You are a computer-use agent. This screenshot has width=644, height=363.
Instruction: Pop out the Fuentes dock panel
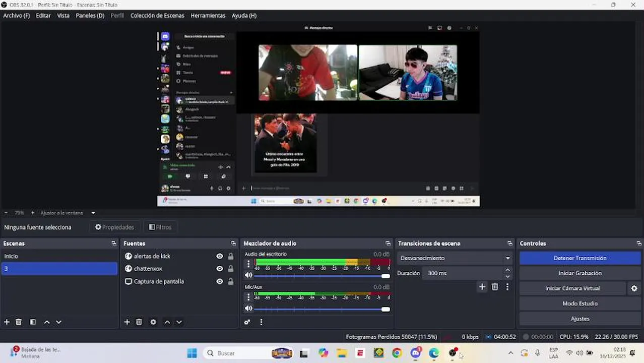coord(233,244)
